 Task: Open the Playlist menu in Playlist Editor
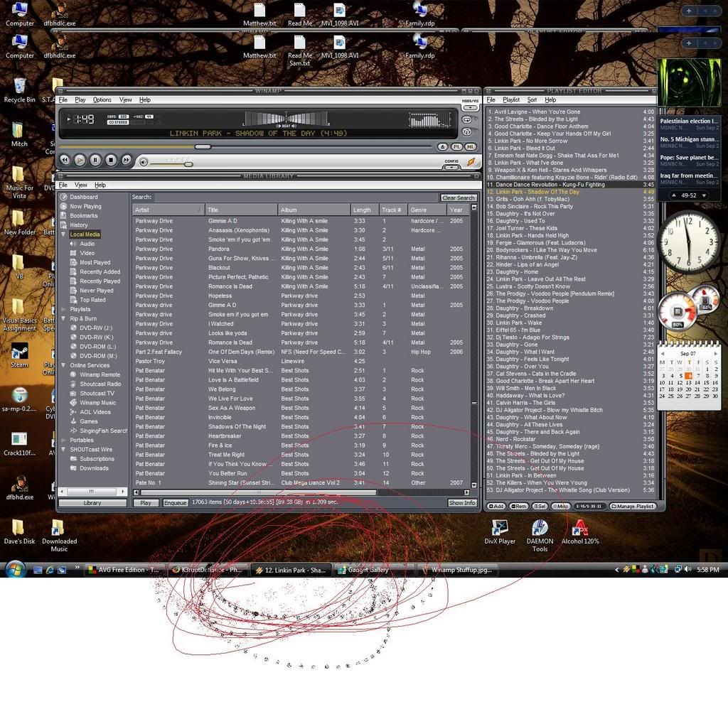point(510,99)
